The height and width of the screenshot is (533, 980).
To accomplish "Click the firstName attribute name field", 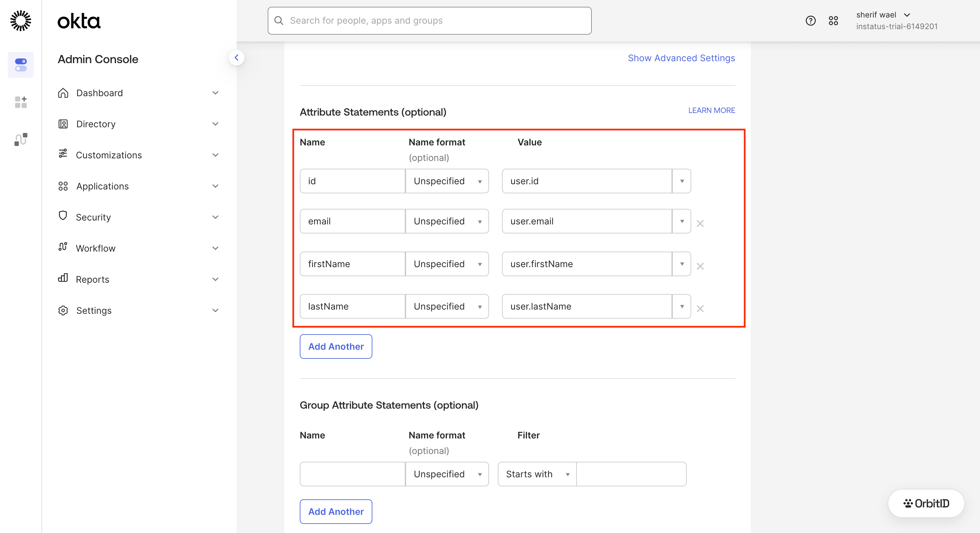I will (x=352, y=264).
